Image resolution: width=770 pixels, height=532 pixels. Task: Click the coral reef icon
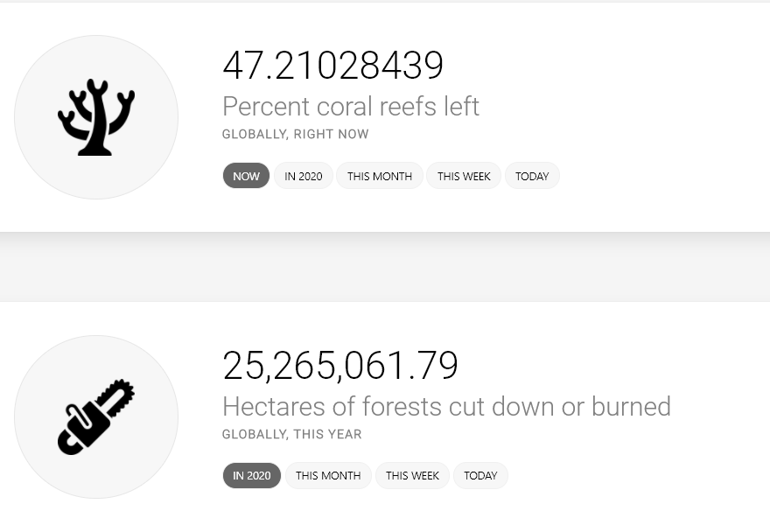coord(96,117)
